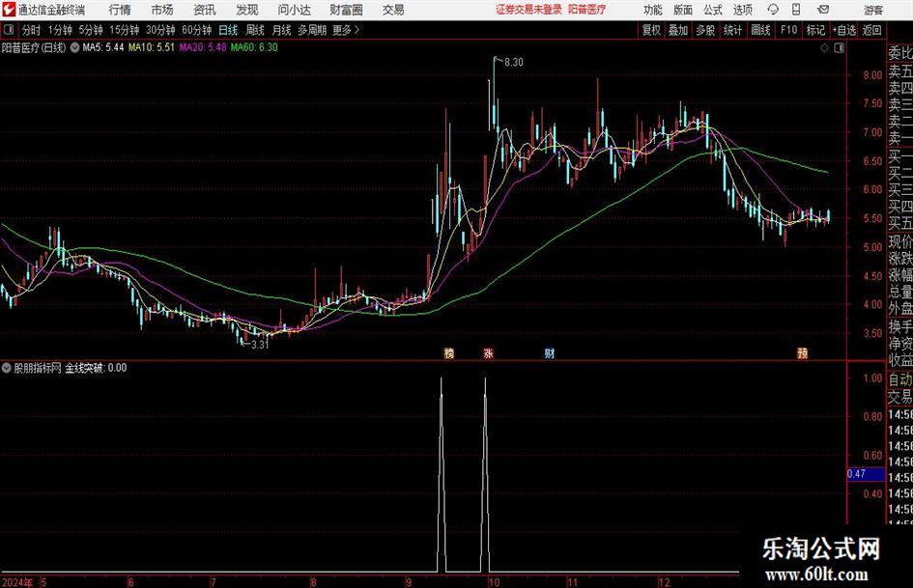Open the 行情 menu
Image resolution: width=913 pixels, height=588 pixels.
click(120, 10)
